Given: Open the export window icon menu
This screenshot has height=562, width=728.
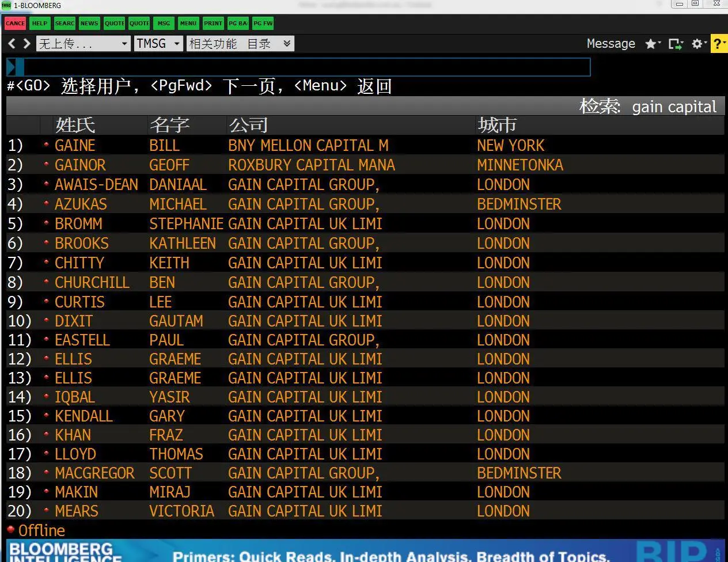Looking at the screenshot, I should (x=676, y=44).
